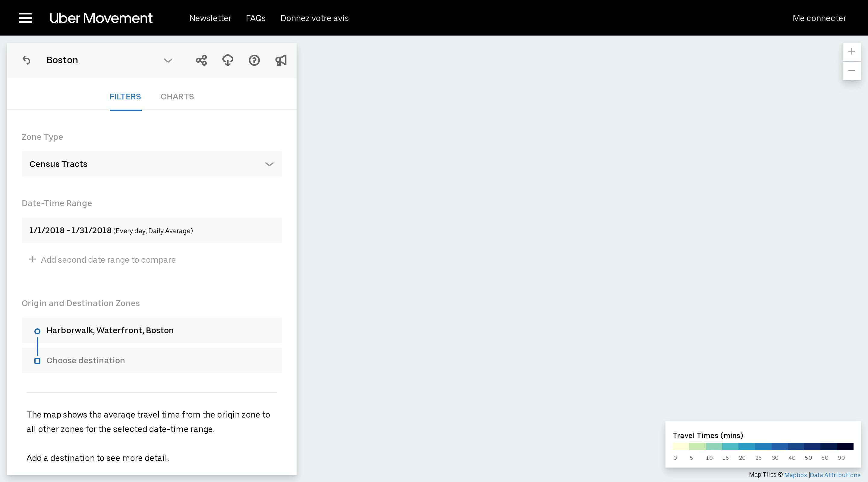The image size is (868, 482).
Task: Zoom in the map with plus
Action: point(851,52)
